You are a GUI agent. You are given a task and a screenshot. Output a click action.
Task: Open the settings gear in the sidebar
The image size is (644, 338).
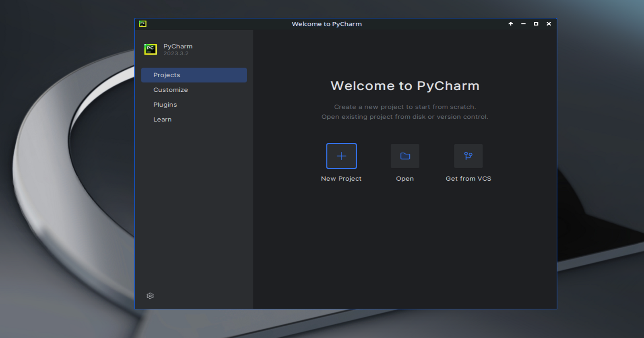150,296
